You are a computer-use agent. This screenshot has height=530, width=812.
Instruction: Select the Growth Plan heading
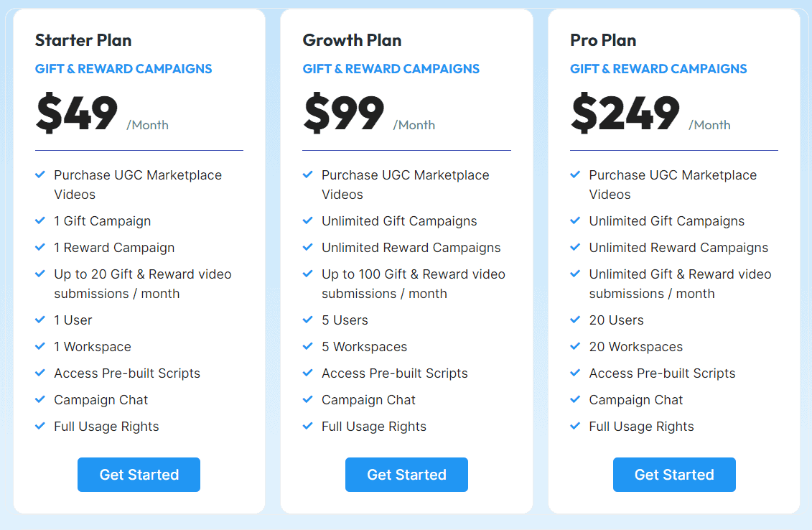[x=352, y=40]
